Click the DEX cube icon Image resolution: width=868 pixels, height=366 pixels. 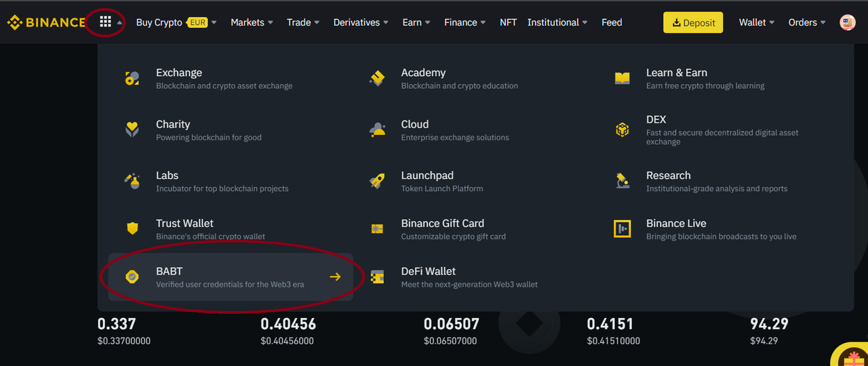[x=623, y=129]
